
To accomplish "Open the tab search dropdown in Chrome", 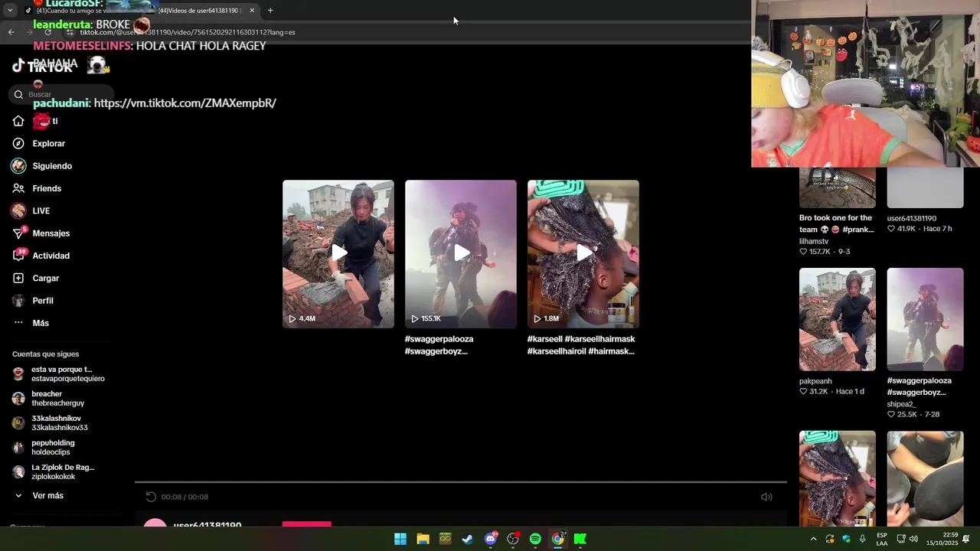I will point(10,10).
